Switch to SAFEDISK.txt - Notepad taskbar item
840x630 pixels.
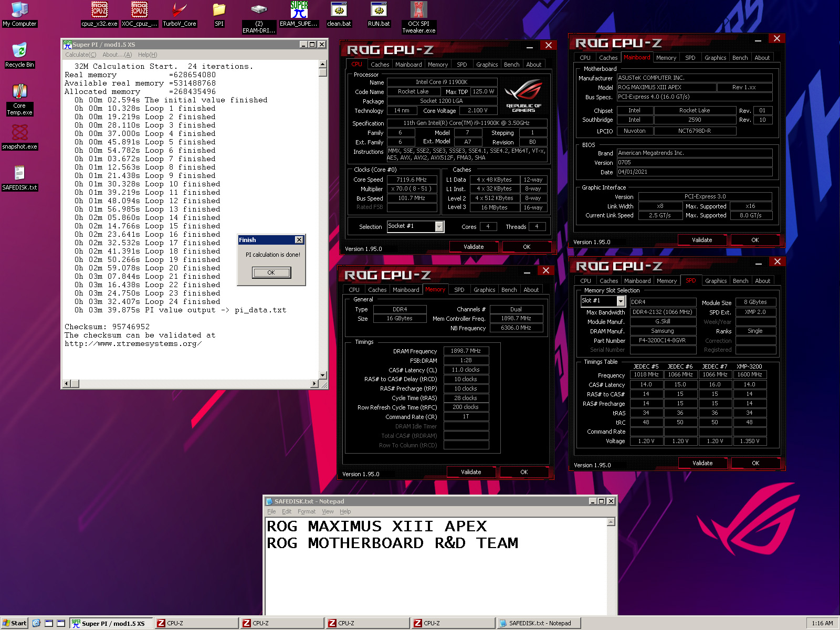click(539, 623)
